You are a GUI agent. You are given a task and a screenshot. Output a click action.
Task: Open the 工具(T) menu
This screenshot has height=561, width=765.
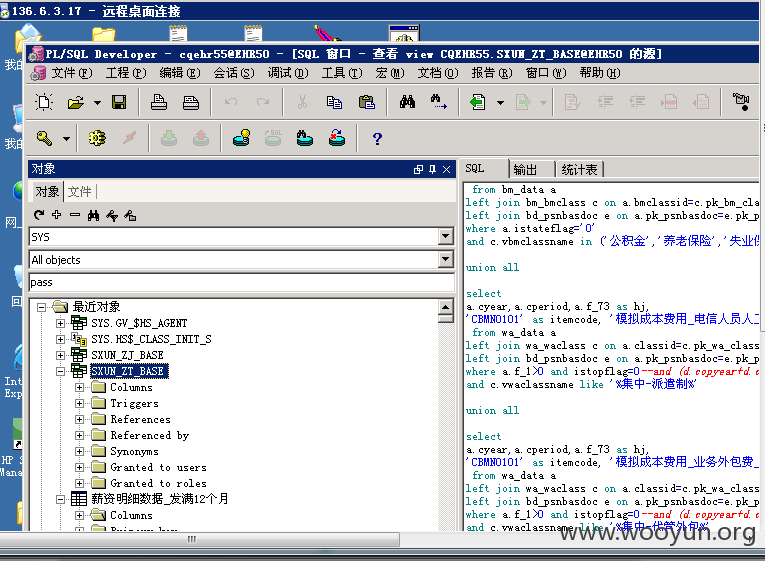click(x=342, y=73)
